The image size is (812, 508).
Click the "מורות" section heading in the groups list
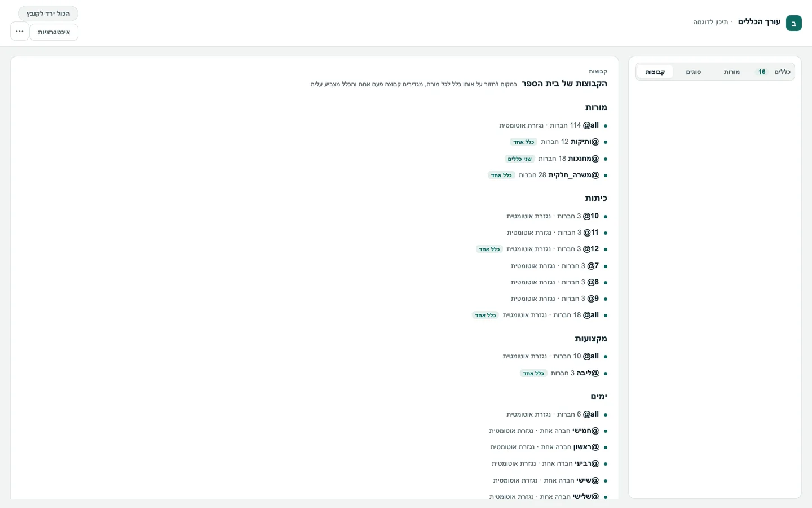pyautogui.click(x=596, y=107)
